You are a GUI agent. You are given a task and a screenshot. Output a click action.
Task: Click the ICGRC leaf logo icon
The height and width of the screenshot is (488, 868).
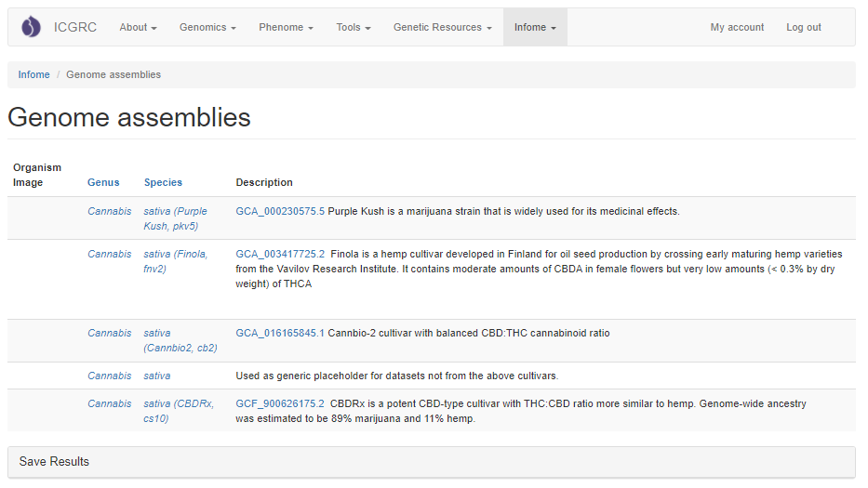31,27
